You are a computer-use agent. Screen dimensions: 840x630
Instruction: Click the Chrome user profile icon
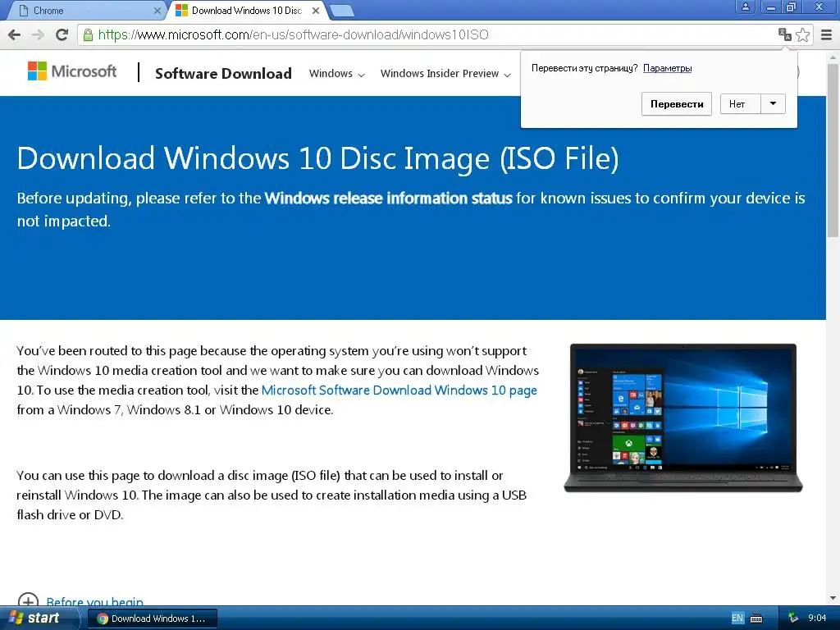745,7
